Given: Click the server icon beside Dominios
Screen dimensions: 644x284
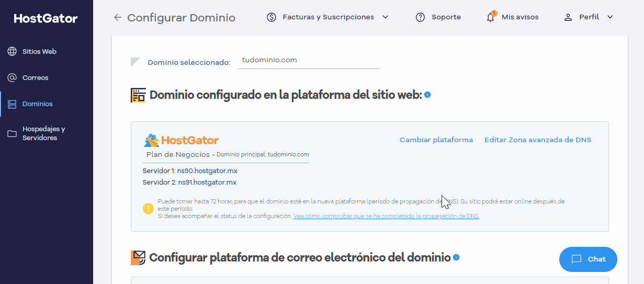Looking at the screenshot, I should click(x=12, y=104).
